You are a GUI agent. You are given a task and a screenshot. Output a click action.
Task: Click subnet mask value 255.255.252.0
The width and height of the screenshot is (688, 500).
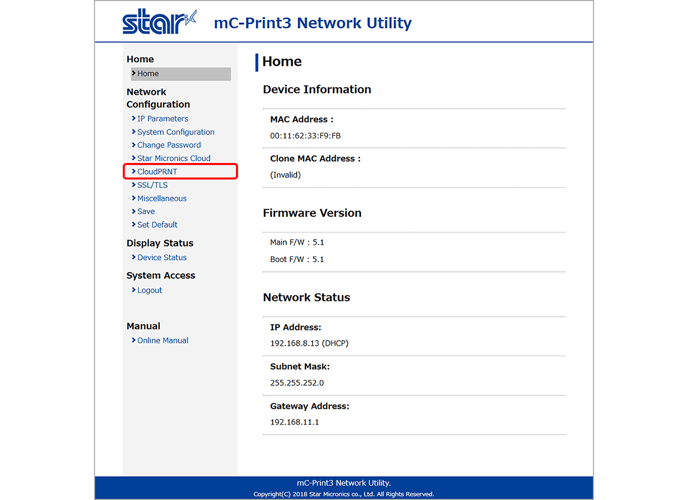coord(297,383)
